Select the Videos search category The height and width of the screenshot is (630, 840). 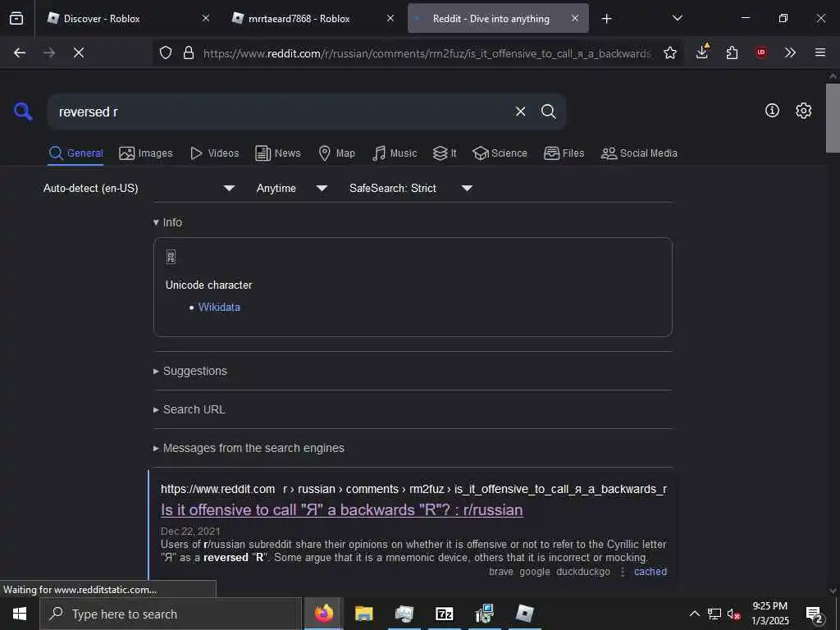click(x=214, y=153)
